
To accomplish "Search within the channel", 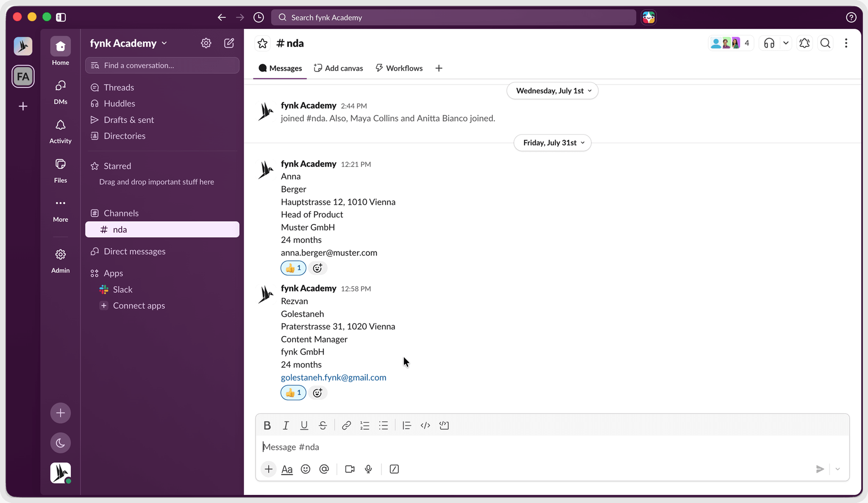I will click(x=825, y=43).
